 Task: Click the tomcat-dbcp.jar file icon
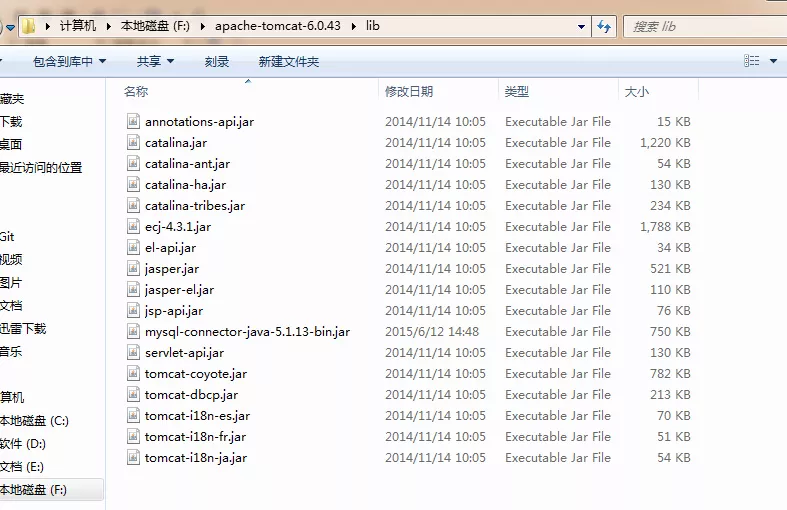(x=134, y=394)
